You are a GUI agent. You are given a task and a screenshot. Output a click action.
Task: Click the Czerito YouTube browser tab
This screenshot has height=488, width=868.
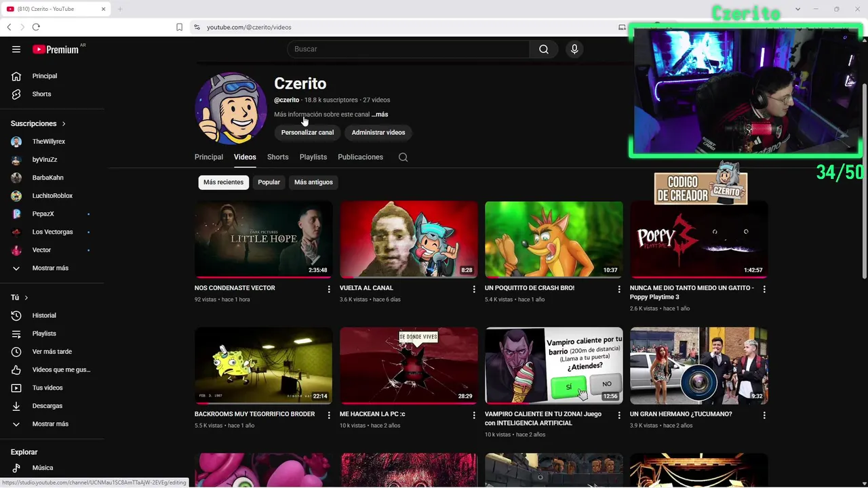tap(54, 9)
